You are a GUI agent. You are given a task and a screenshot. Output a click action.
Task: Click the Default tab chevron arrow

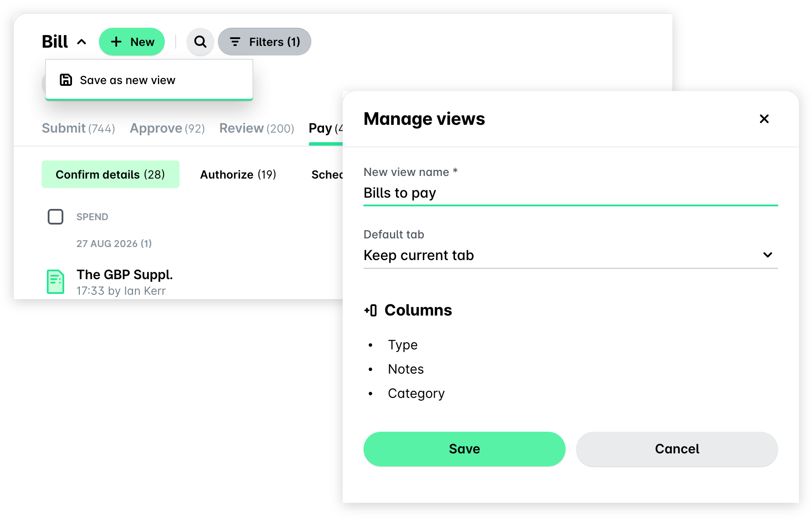768,255
